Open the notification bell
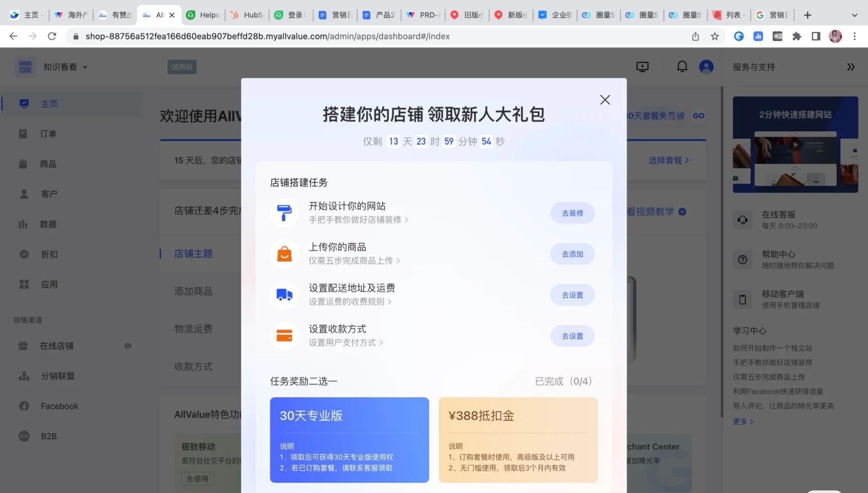The image size is (868, 493). pyautogui.click(x=682, y=66)
